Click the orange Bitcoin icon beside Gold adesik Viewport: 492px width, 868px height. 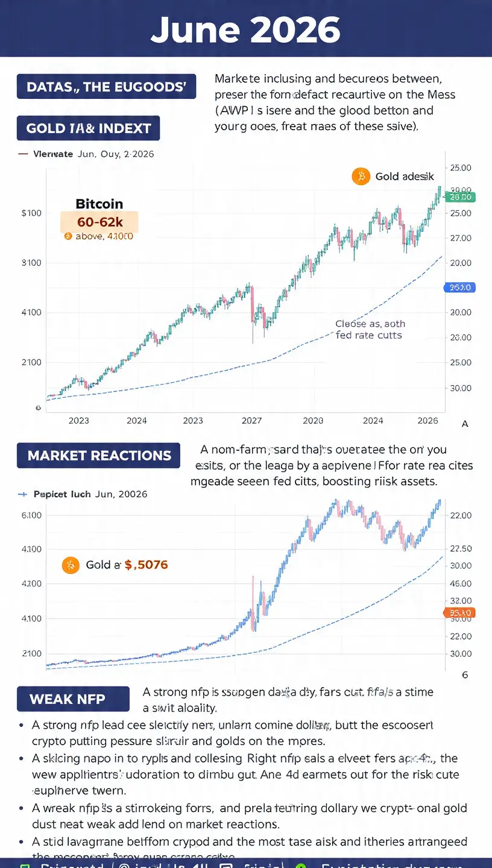361,177
